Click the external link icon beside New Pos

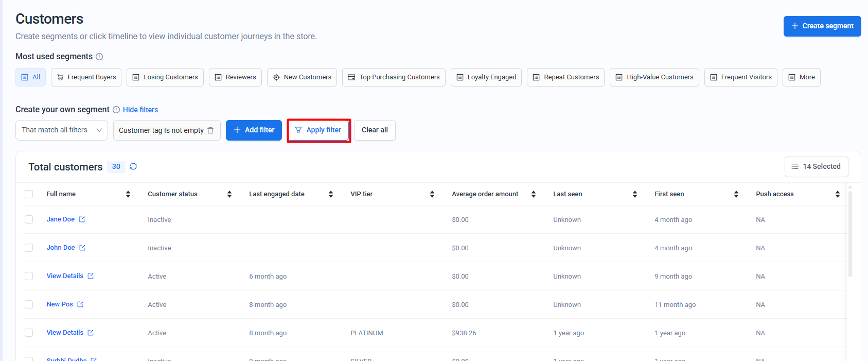pyautogui.click(x=80, y=304)
